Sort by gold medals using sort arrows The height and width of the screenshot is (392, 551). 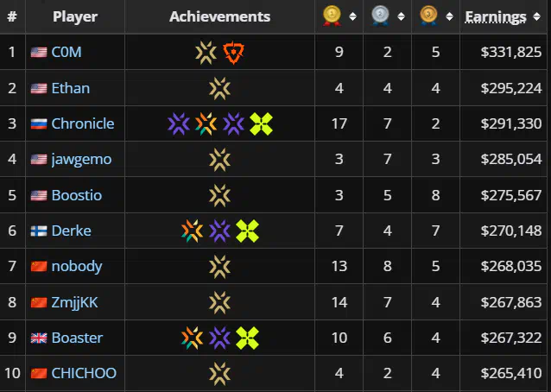point(353,16)
